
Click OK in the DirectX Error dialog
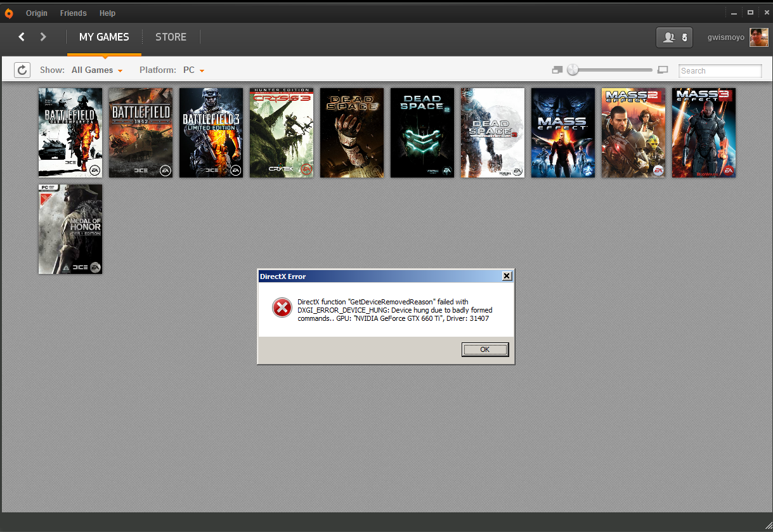pos(485,349)
